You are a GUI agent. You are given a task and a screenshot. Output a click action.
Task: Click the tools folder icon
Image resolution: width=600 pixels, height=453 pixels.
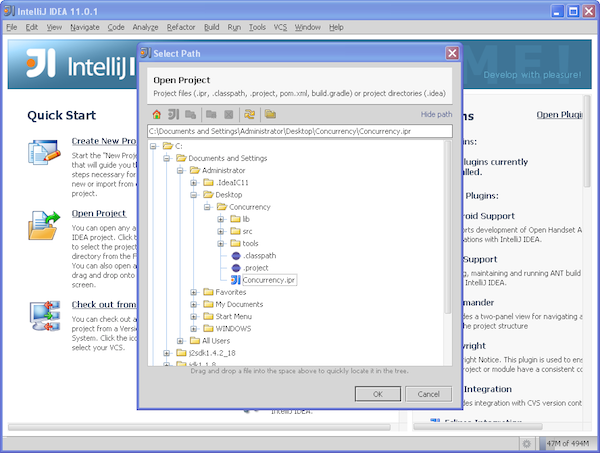pos(235,243)
